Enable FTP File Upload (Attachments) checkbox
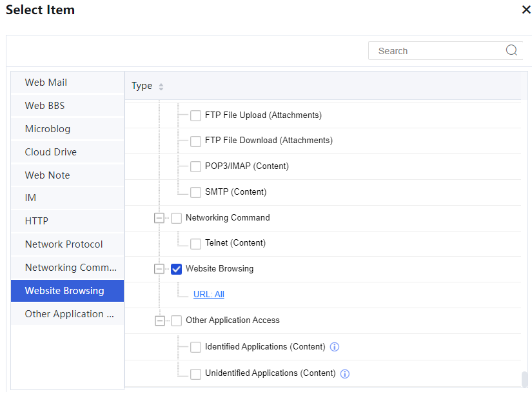The width and height of the screenshot is (532, 403). tap(195, 116)
